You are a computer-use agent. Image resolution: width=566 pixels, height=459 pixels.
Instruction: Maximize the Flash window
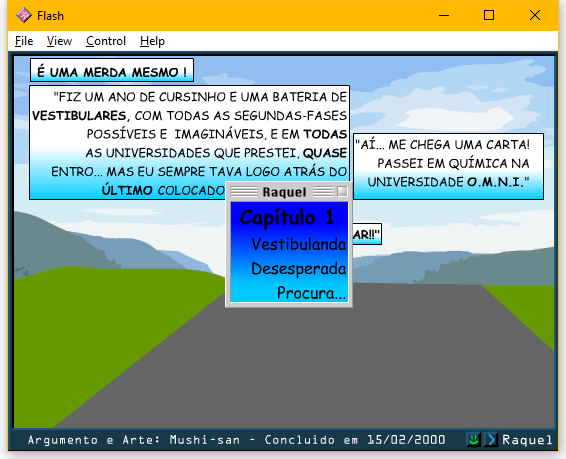point(489,15)
